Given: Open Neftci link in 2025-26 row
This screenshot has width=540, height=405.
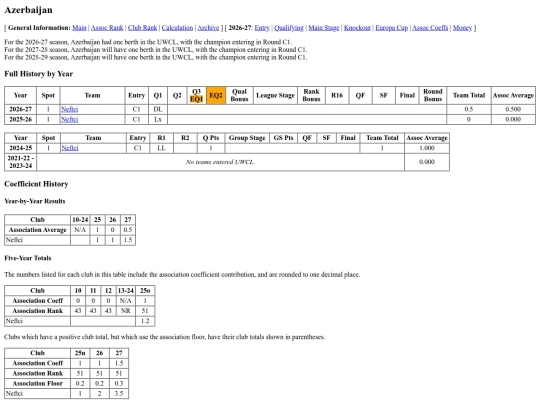Looking at the screenshot, I should click(x=70, y=120).
